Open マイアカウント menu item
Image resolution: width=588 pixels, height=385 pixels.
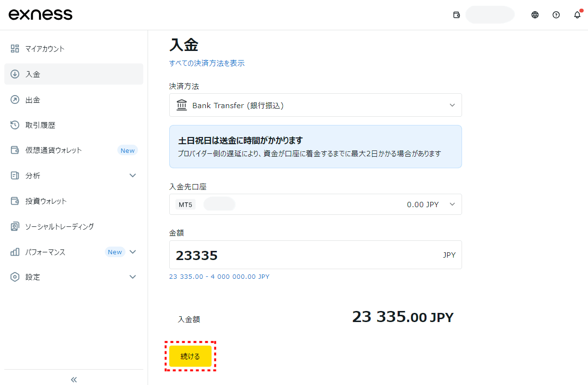tap(74, 49)
